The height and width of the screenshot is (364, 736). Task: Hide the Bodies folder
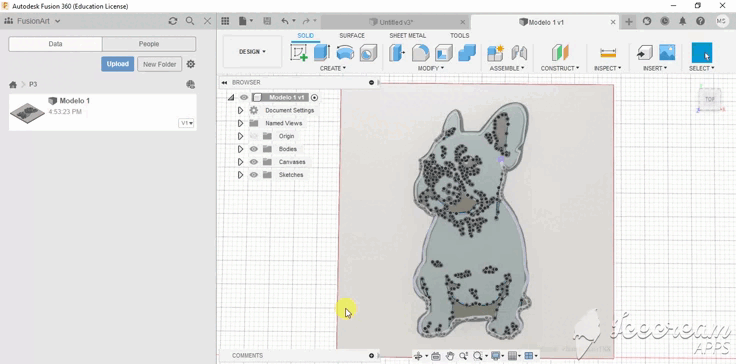(x=254, y=149)
